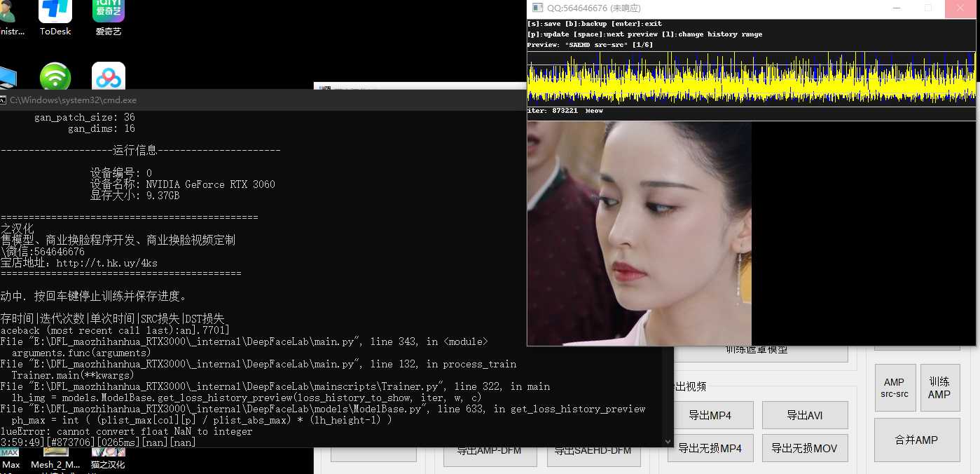Minimize the QQ:564646676 preview window
The height and width of the screenshot is (474, 980).
pos(897,8)
